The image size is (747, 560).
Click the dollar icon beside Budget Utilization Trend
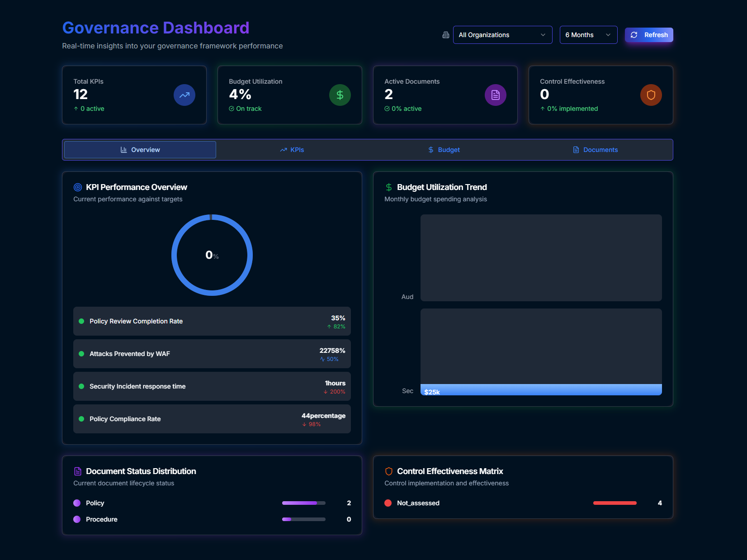(x=389, y=187)
